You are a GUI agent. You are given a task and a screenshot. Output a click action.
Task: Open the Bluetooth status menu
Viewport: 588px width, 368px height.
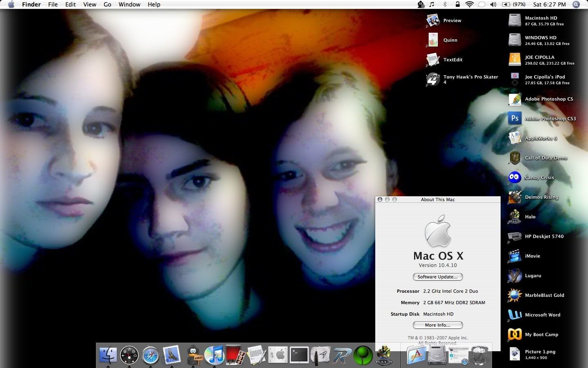click(445, 4)
